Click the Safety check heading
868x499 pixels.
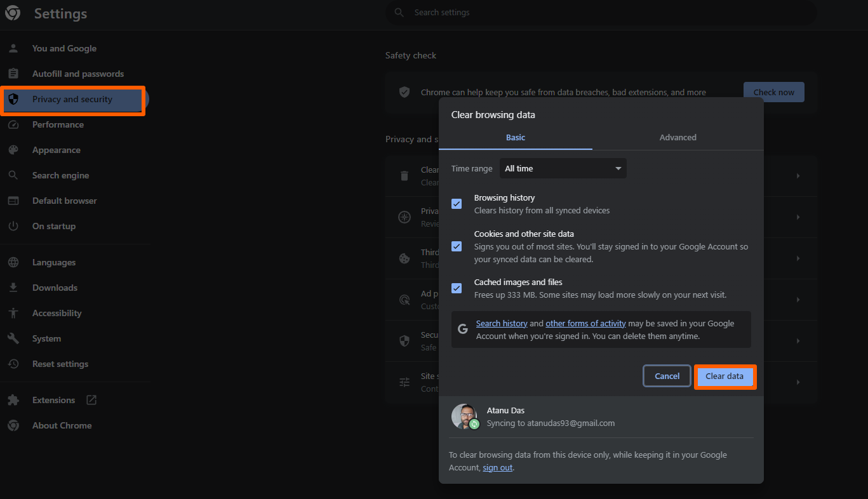tap(411, 55)
